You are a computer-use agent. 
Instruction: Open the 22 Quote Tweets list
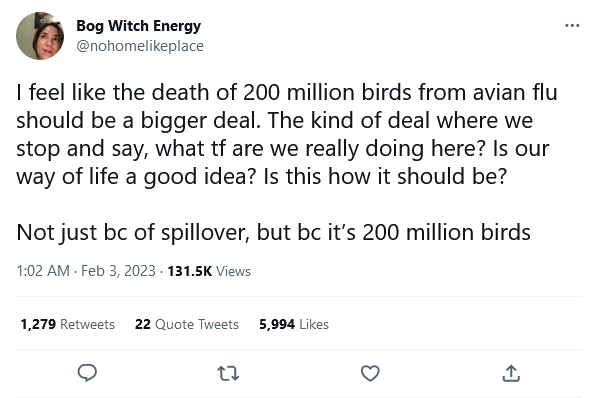click(187, 324)
